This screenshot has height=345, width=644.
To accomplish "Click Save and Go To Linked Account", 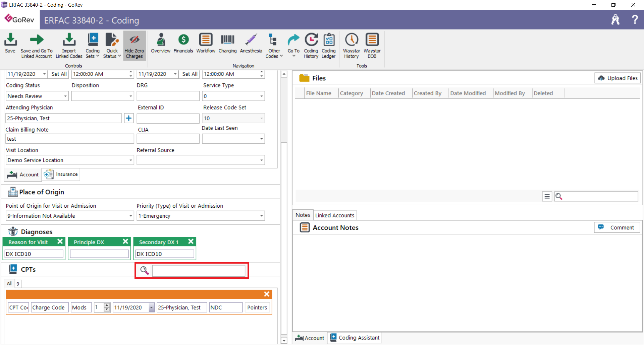I will [37, 46].
